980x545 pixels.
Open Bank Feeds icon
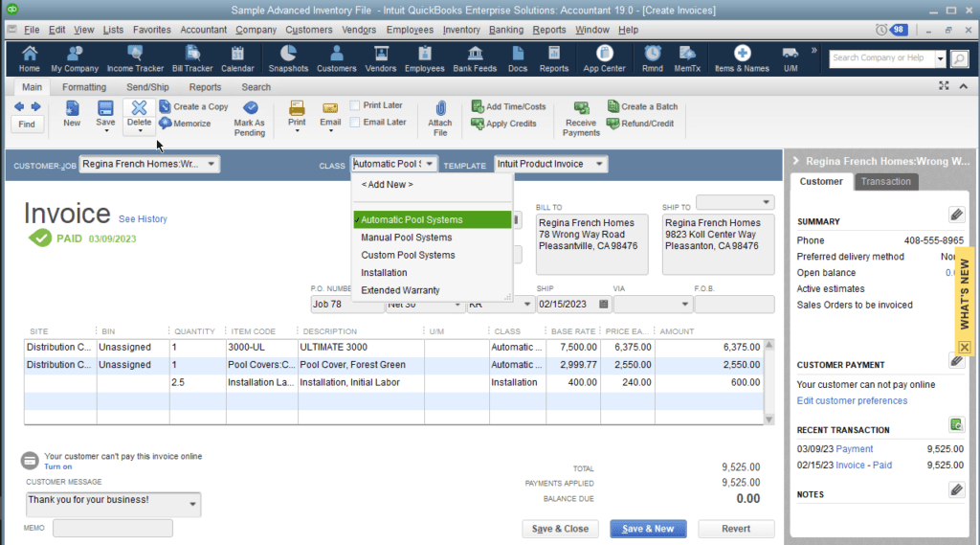pos(475,58)
